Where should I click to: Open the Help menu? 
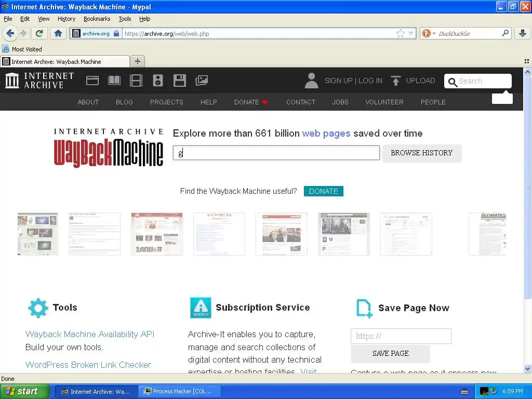coord(145,19)
